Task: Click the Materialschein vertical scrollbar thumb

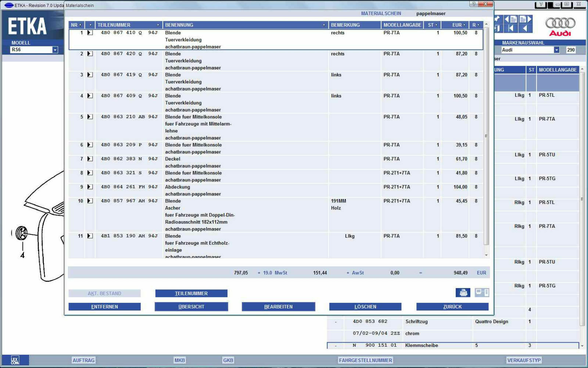Action: coord(486,136)
